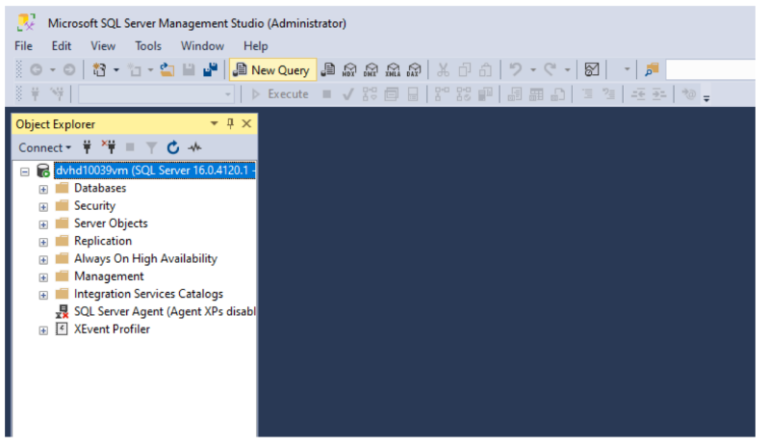The image size is (768, 447).
Task: Select the Security tree item
Action: [x=95, y=206]
